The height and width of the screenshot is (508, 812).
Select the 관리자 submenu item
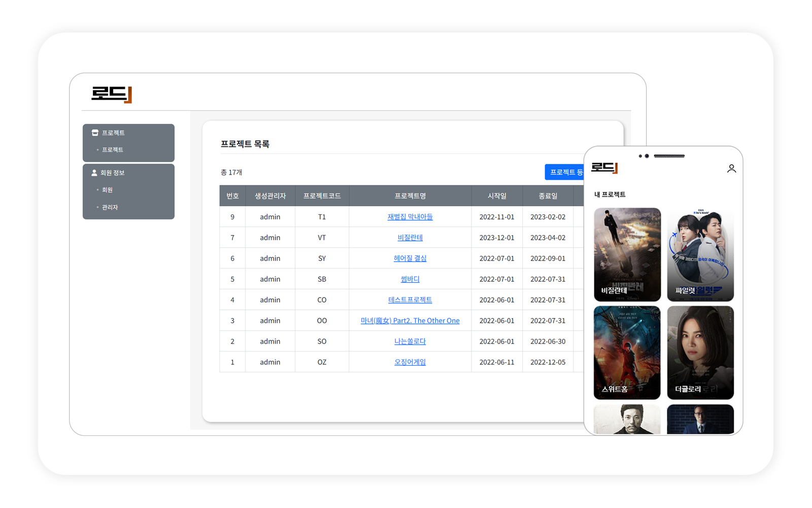coord(110,207)
